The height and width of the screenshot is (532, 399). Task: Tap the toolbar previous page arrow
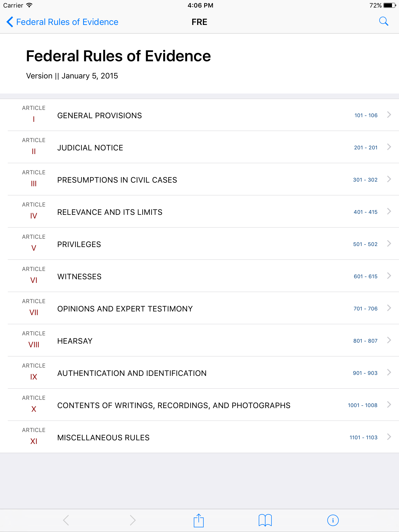[x=66, y=520]
